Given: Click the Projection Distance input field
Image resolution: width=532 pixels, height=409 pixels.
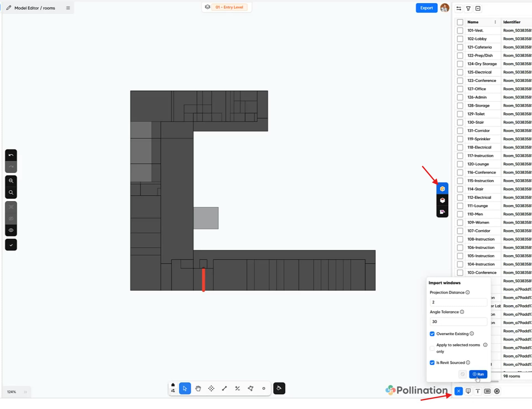Looking at the screenshot, I should click(458, 302).
